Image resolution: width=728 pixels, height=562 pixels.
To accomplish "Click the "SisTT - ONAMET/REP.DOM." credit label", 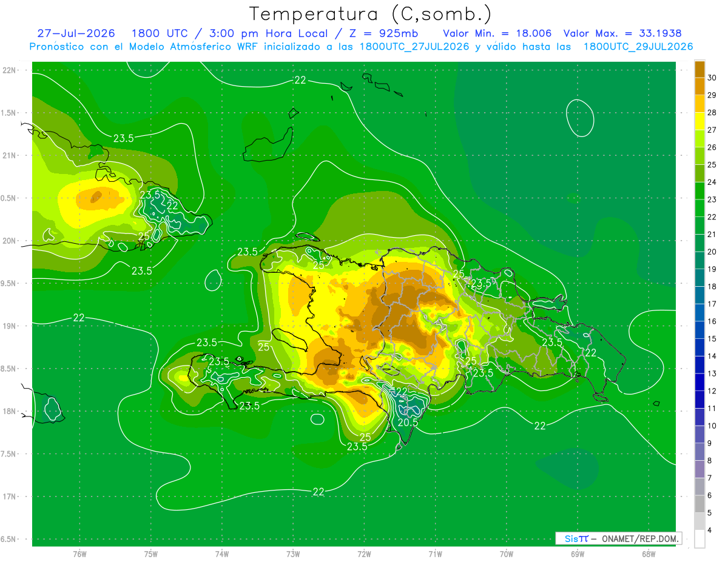I will coord(618,538).
